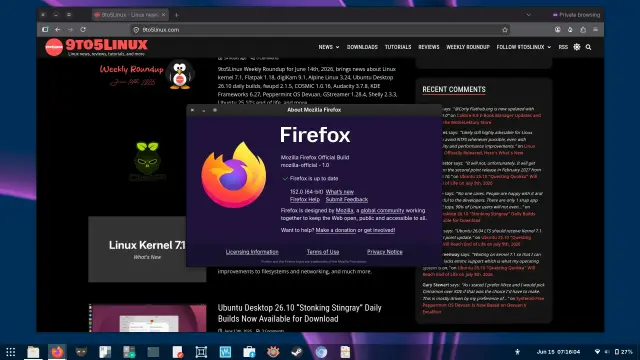This screenshot has height=360, width=640.
Task: Click the Ubuntu Desktop article thumbnail
Action: (x=147, y=318)
